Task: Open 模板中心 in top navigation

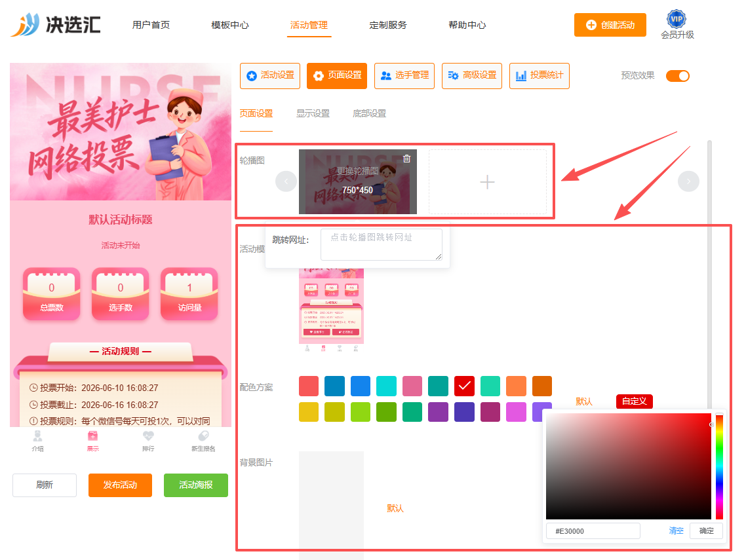Action: click(x=230, y=25)
